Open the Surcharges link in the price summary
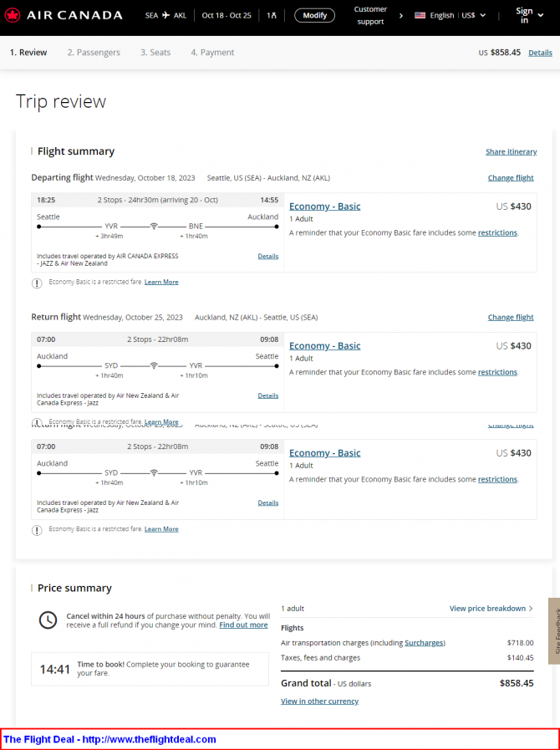This screenshot has height=750, width=560. point(425,643)
